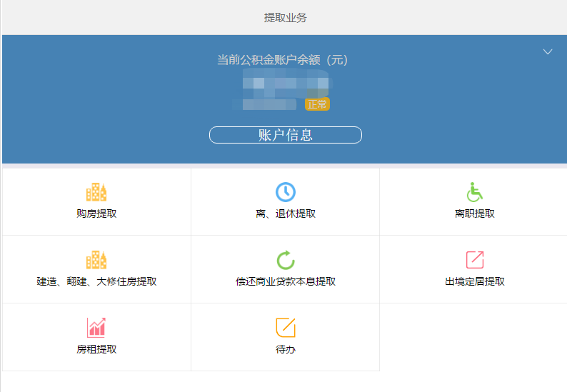
Task: Click the 离、退休提取 clock icon
Action: [x=285, y=192]
